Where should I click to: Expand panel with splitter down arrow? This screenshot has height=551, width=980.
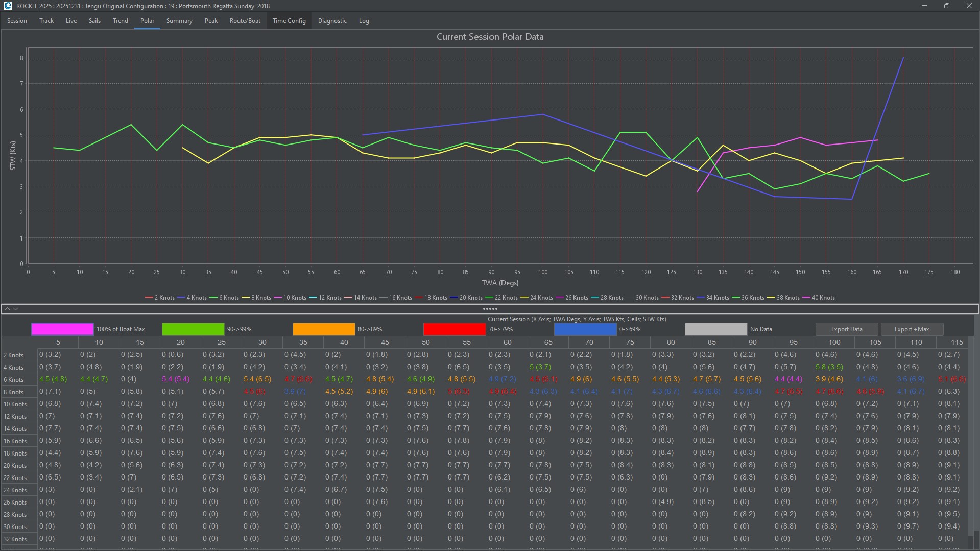[x=16, y=309]
